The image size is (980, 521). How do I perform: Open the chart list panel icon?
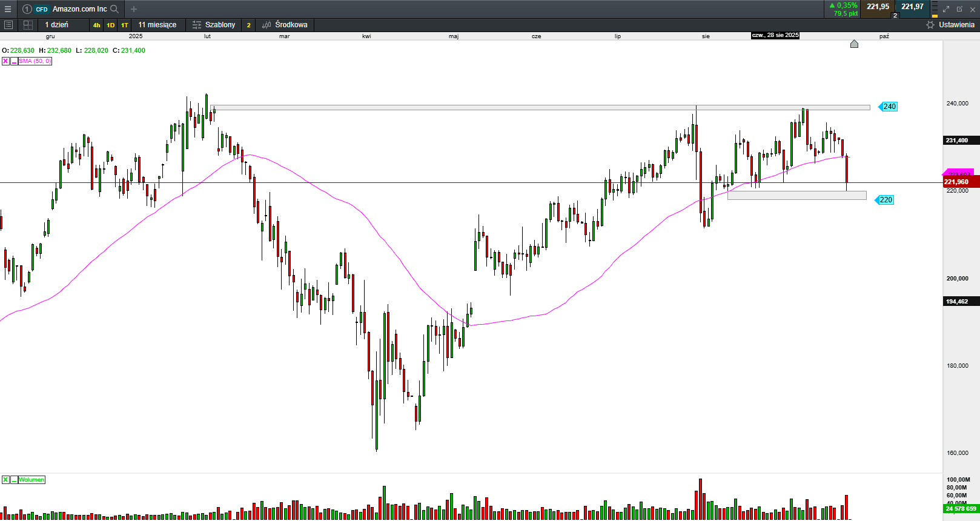click(x=8, y=25)
